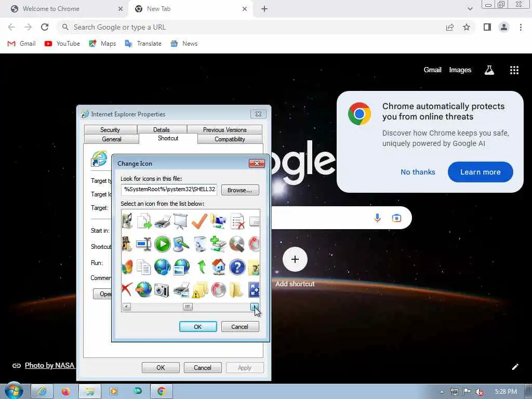Switch to General tab in Properties
Image resolution: width=532 pixels, height=399 pixels.
pyautogui.click(x=111, y=139)
